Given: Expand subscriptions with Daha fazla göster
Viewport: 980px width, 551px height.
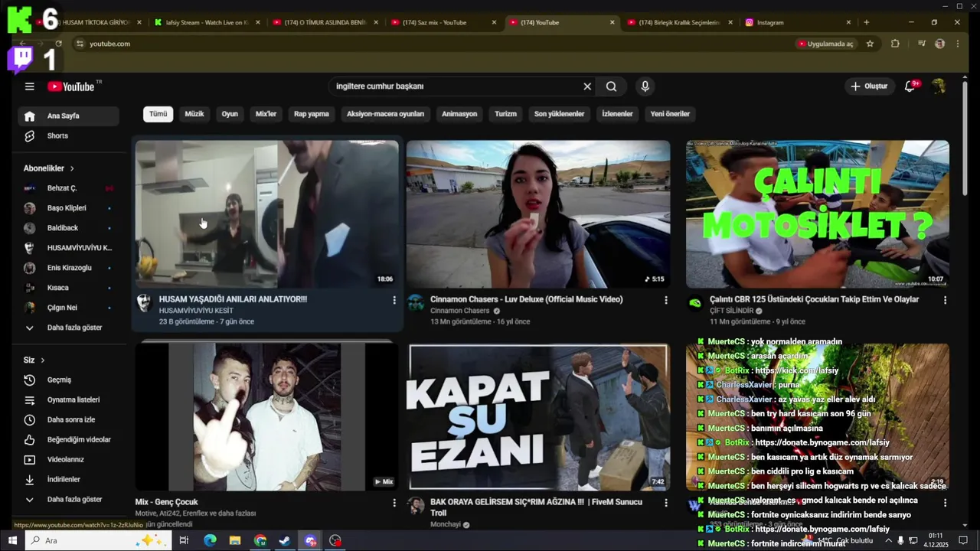Looking at the screenshot, I should click(68, 328).
